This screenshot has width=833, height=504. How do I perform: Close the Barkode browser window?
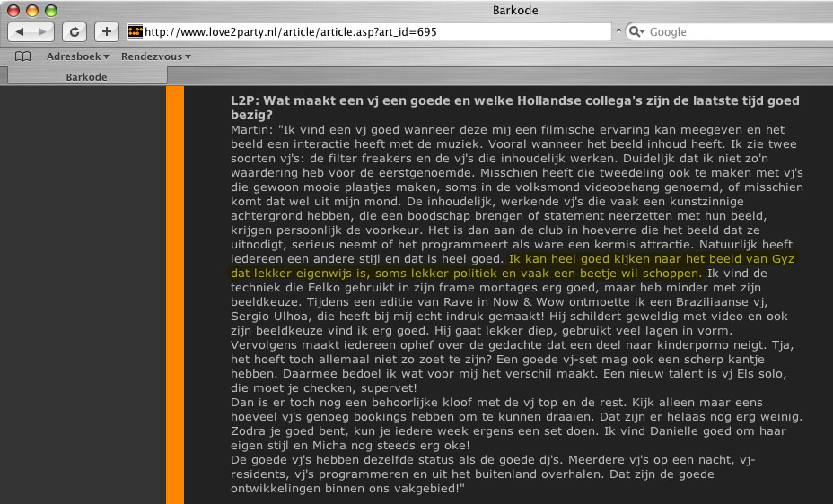(14, 11)
